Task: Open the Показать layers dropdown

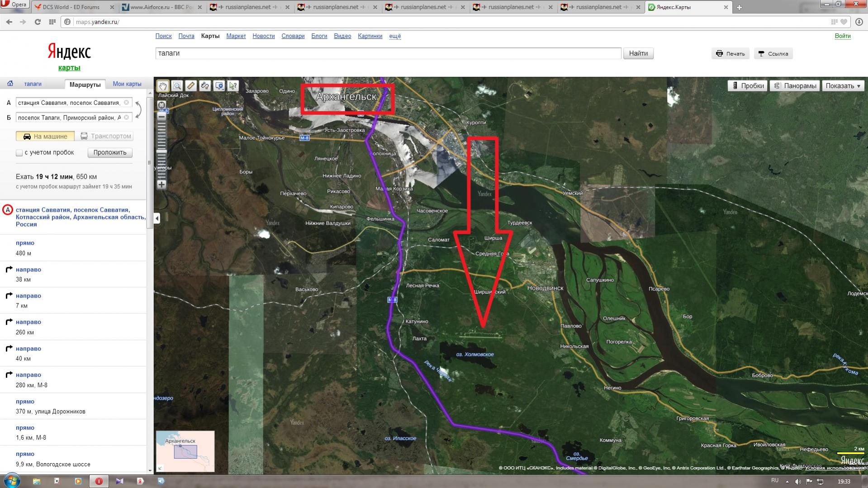Action: pos(843,86)
